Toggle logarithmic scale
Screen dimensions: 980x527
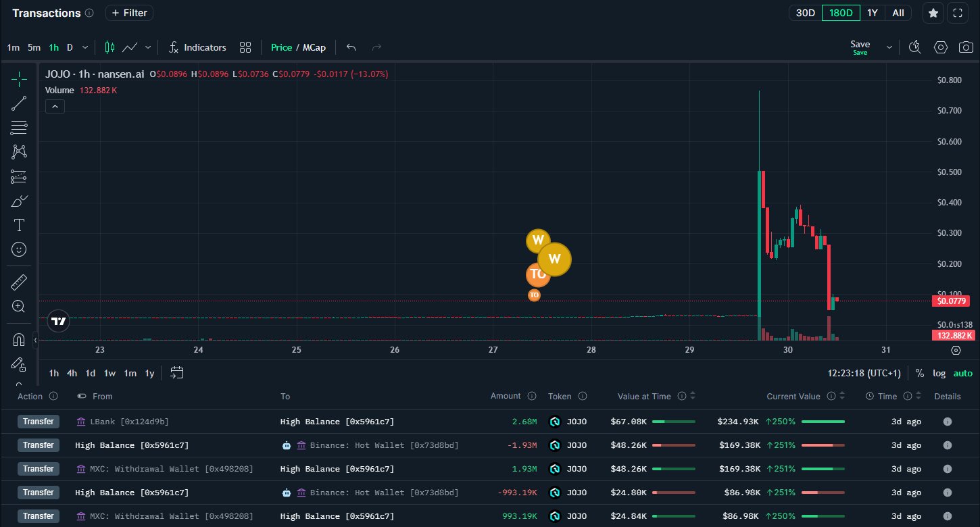click(939, 373)
